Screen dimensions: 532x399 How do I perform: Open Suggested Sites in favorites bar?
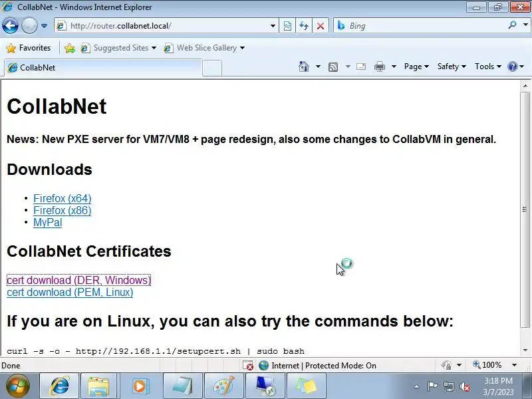click(x=118, y=48)
